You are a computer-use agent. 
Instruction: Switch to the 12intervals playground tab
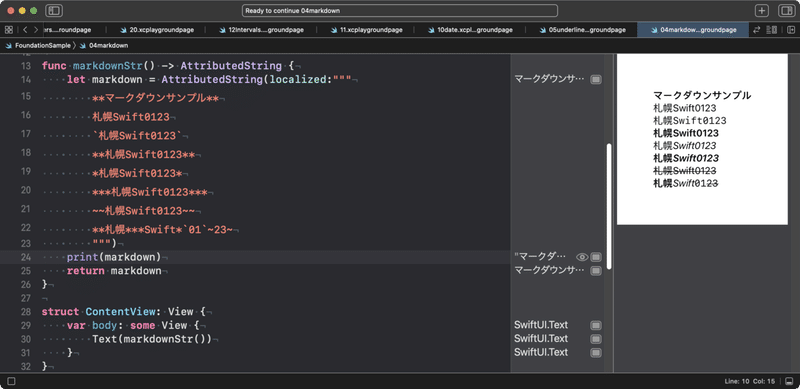click(x=261, y=30)
